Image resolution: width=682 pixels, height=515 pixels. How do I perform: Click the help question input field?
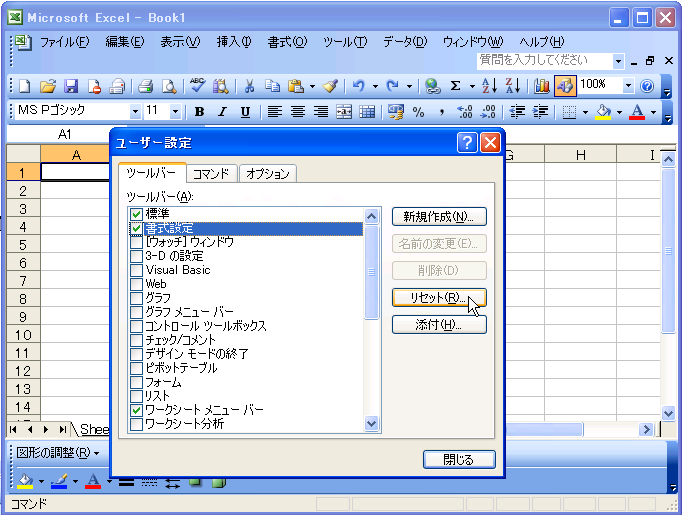pos(545,60)
